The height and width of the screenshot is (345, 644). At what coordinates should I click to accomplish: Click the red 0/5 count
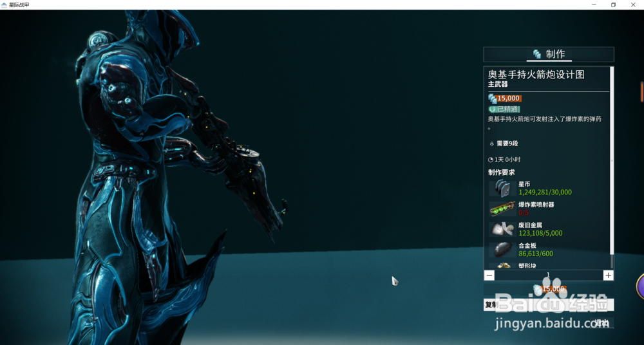pyautogui.click(x=524, y=213)
